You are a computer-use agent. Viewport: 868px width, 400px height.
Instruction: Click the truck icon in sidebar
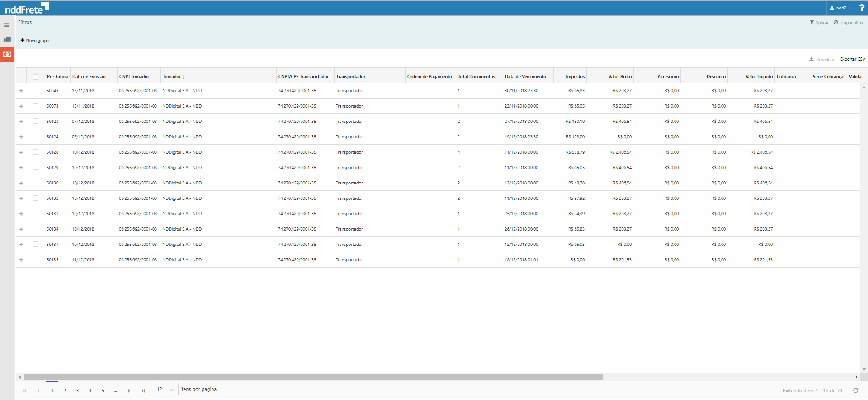coord(7,40)
